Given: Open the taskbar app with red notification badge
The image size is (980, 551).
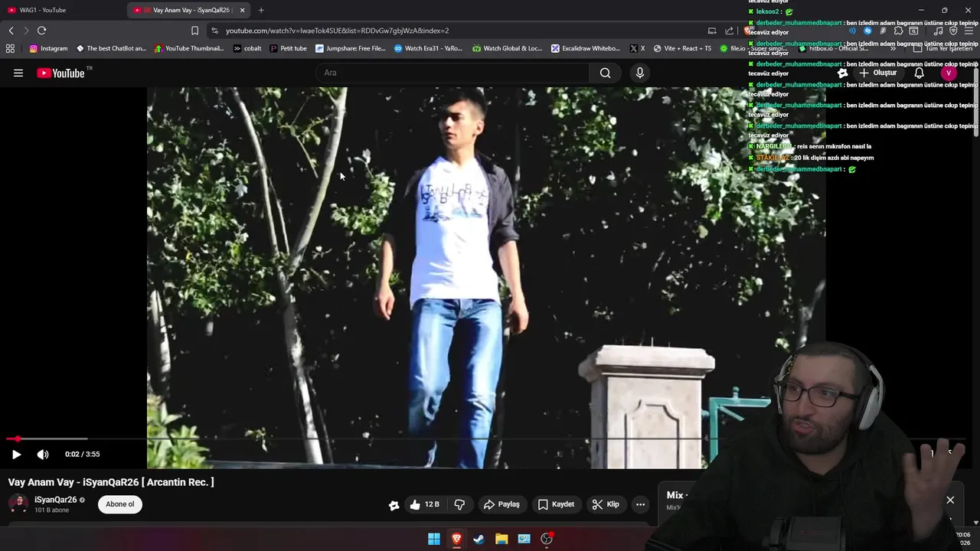Looking at the screenshot, I should [x=547, y=539].
